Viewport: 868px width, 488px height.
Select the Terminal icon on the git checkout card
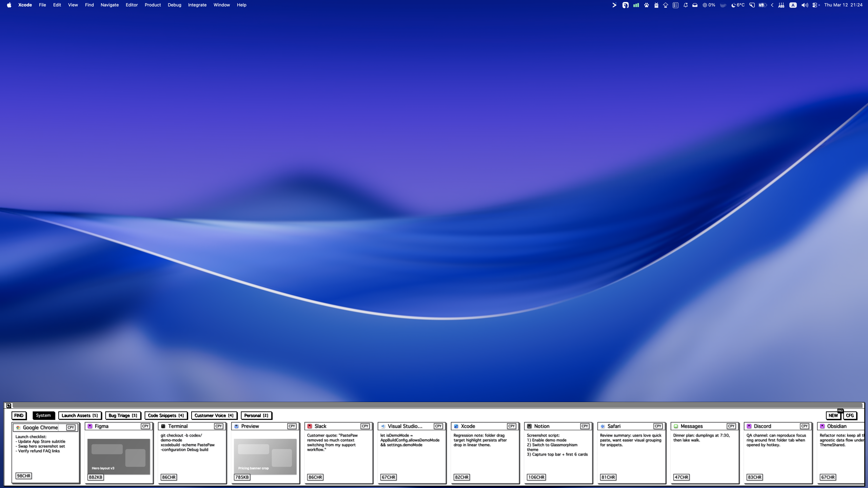click(x=164, y=426)
